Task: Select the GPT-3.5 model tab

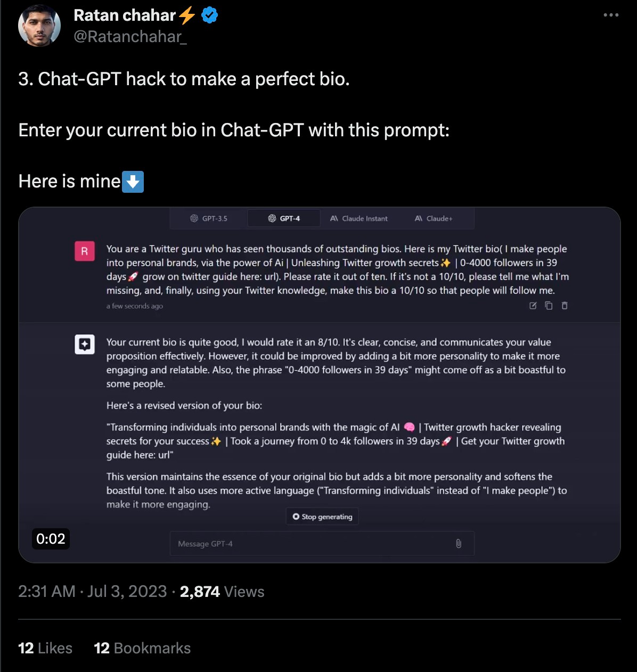Action: click(208, 218)
